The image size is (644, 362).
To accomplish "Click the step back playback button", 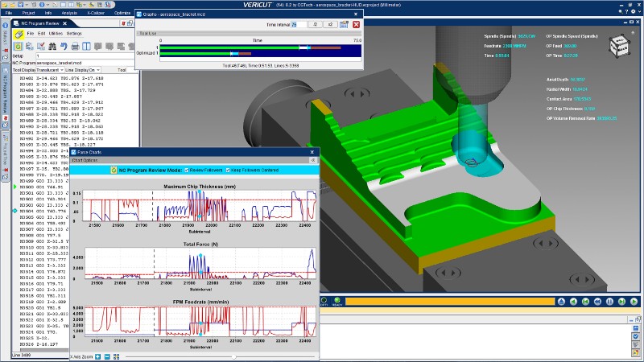I will (x=573, y=302).
